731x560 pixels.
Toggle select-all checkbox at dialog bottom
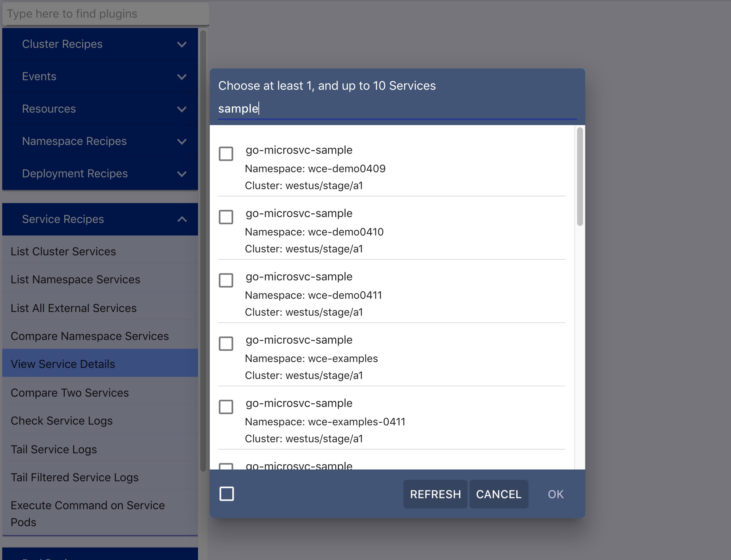pyautogui.click(x=227, y=493)
